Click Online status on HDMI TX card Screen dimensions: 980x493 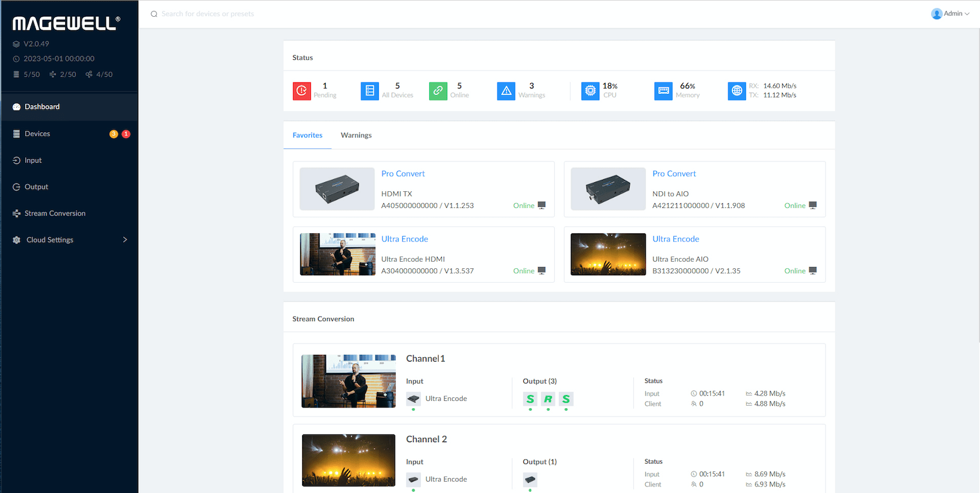[524, 206]
